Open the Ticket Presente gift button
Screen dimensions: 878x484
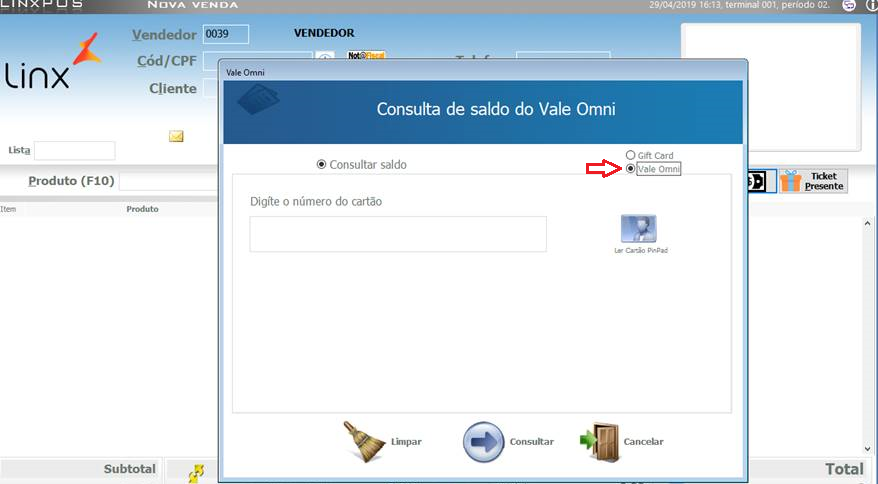click(x=813, y=181)
